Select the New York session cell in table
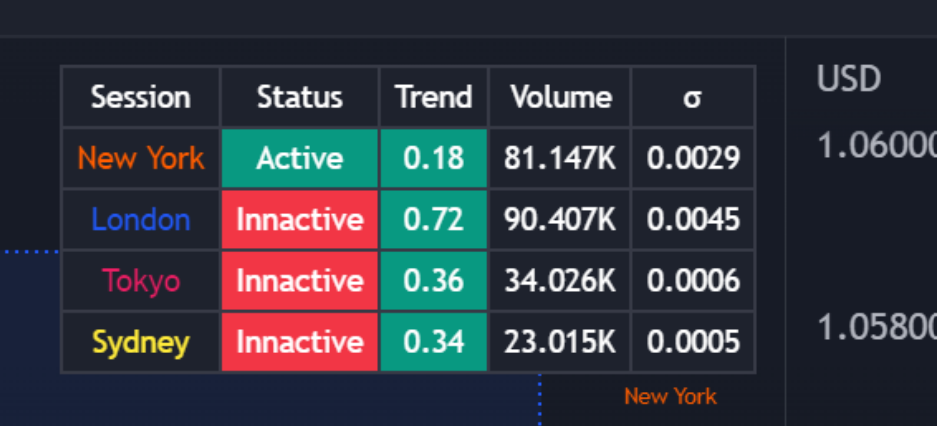The height and width of the screenshot is (426, 937). click(140, 158)
